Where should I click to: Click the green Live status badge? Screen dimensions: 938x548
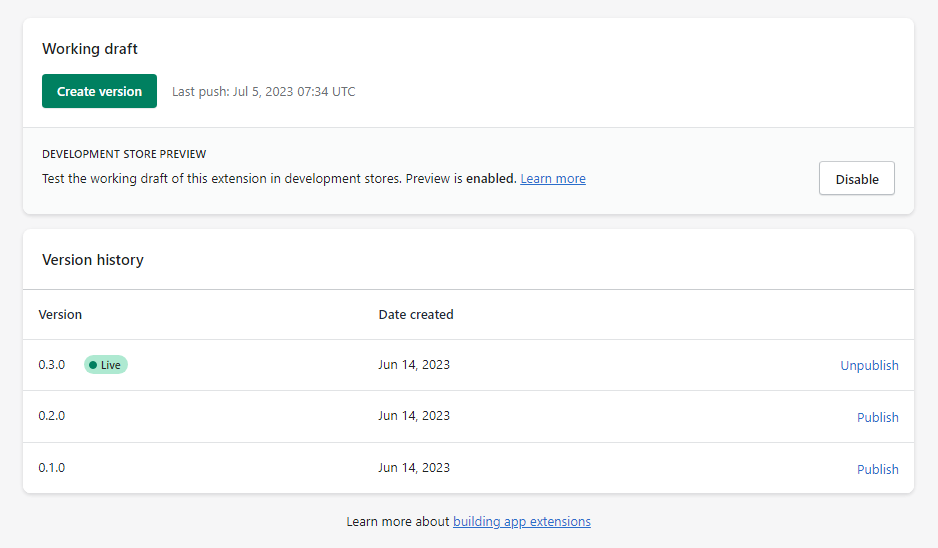(105, 365)
